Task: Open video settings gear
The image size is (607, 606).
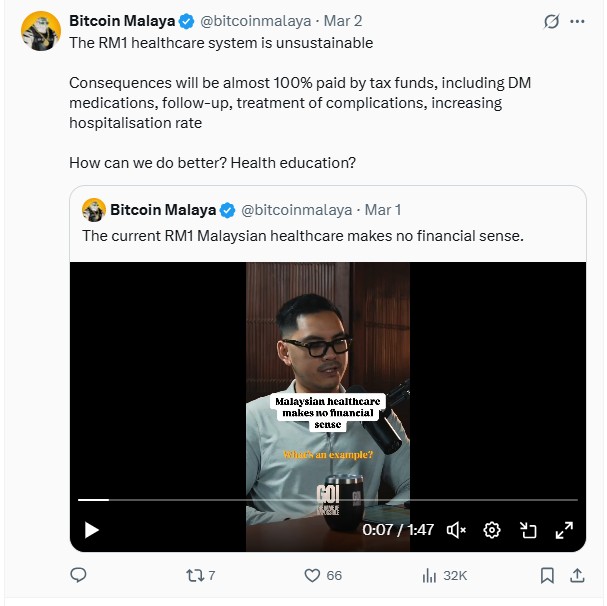Action: pyautogui.click(x=492, y=530)
